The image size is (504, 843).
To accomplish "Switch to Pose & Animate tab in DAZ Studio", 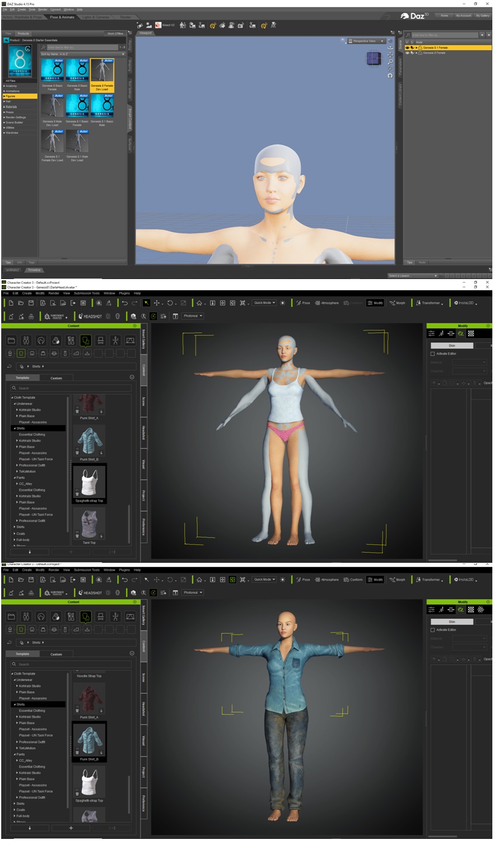I will click(62, 17).
